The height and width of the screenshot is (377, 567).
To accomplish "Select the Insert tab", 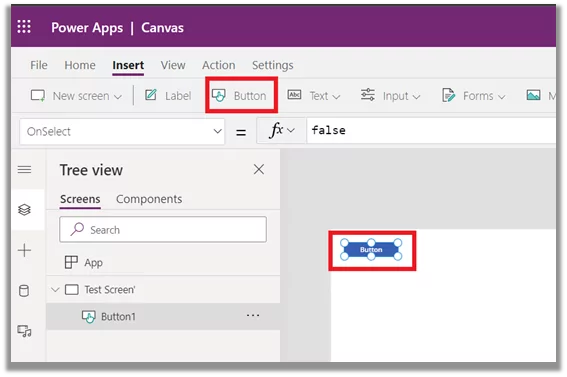I will click(128, 65).
